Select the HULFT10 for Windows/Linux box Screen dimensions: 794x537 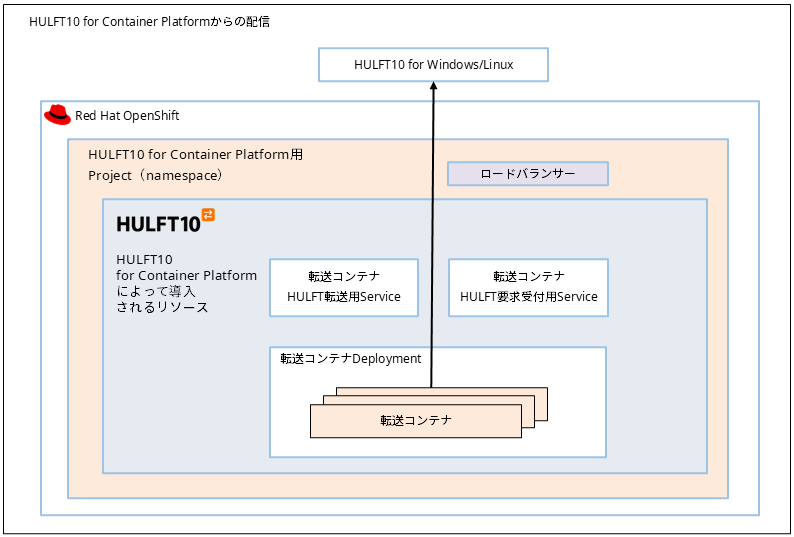[433, 65]
